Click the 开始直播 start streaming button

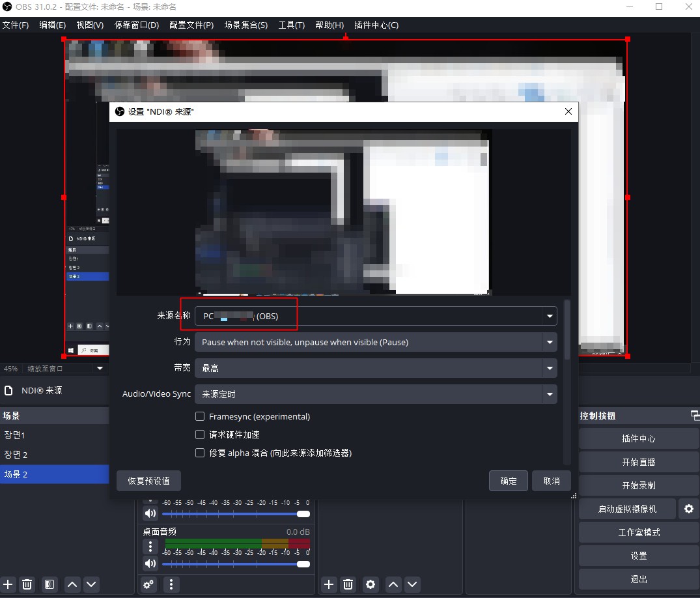pyautogui.click(x=639, y=462)
